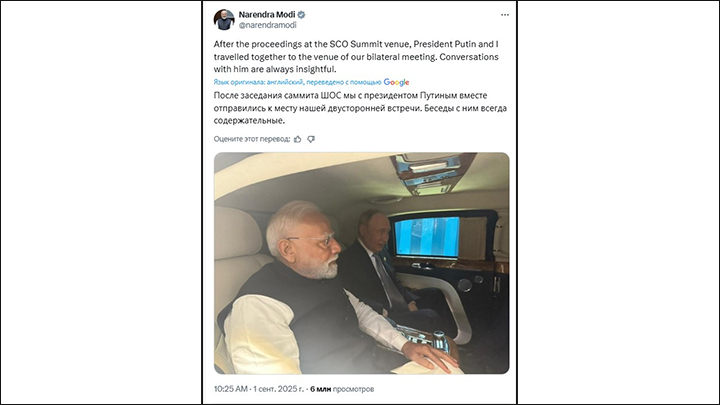Click the Google logo in translation note
Image resolution: width=720 pixels, height=405 pixels.
(x=396, y=82)
